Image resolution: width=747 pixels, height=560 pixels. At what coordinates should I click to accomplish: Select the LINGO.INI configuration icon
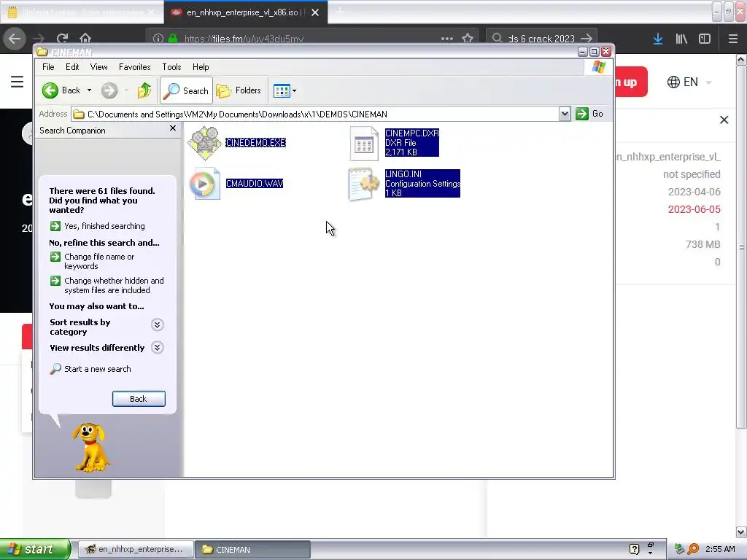pyautogui.click(x=364, y=184)
